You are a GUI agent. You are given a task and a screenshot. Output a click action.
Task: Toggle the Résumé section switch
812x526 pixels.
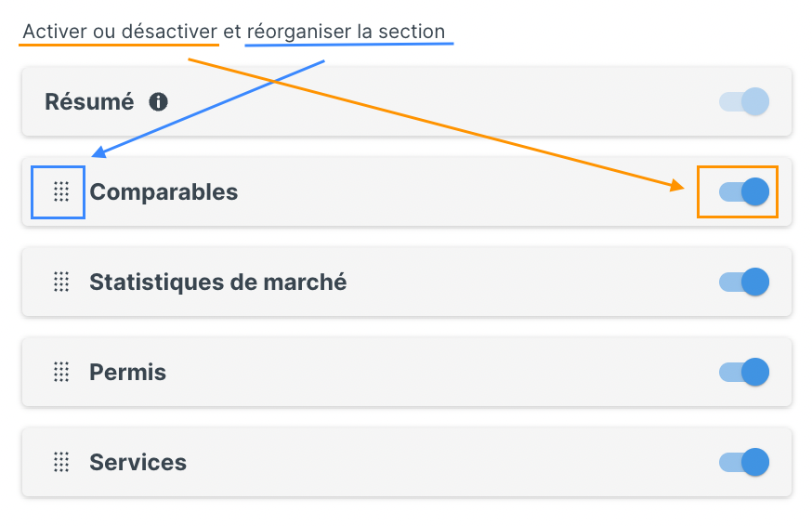coord(744,101)
